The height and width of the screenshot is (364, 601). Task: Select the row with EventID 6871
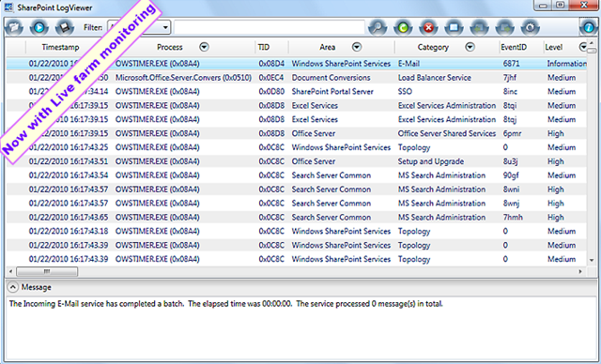(296, 64)
